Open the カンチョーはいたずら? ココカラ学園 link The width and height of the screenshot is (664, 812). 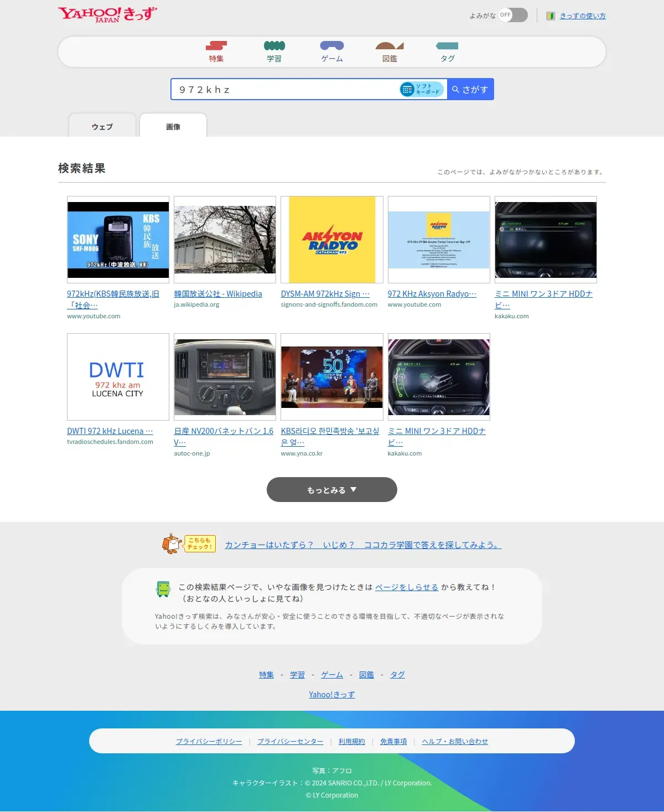363,545
